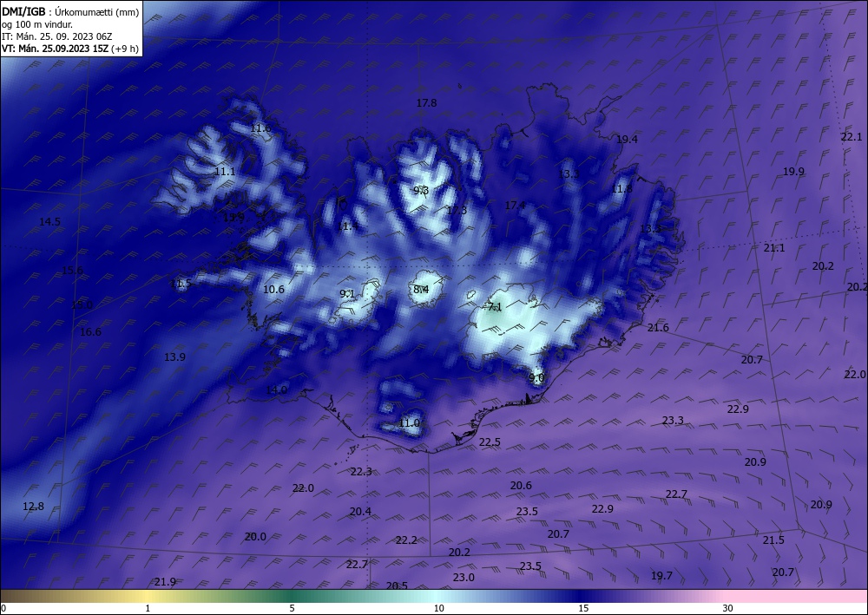This screenshot has width=868, height=615.
Task: Click the legend tick label 15
Action: click(583, 608)
